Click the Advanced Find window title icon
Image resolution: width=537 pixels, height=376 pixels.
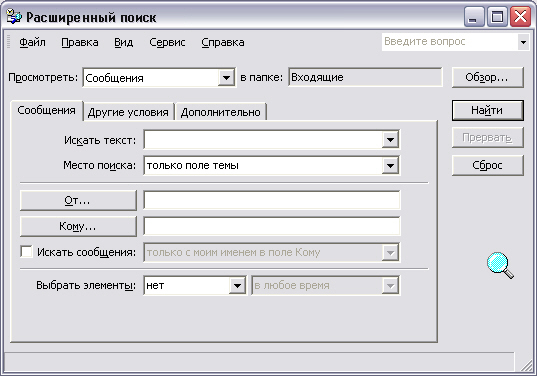pyautogui.click(x=14, y=16)
